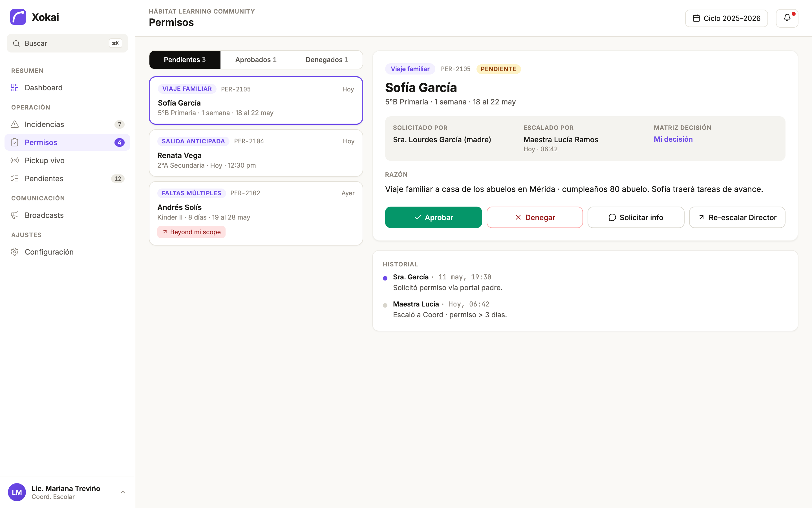
Task: Click the Sofía García detail heading
Action: 421,87
